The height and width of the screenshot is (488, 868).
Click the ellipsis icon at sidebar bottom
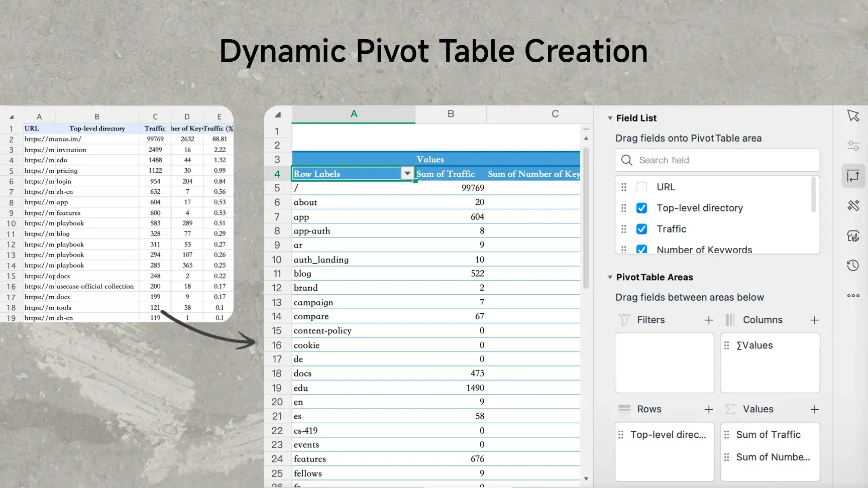[x=853, y=296]
